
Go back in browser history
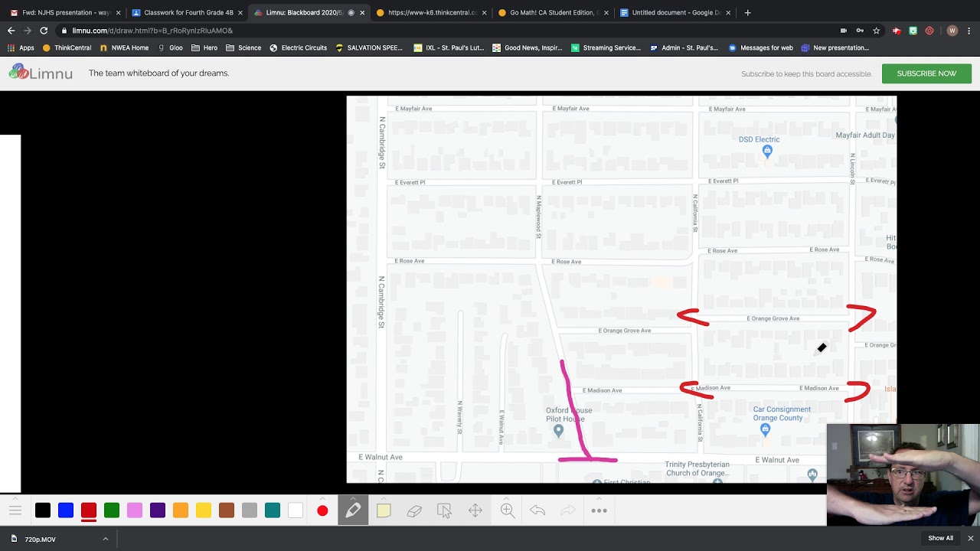click(11, 31)
